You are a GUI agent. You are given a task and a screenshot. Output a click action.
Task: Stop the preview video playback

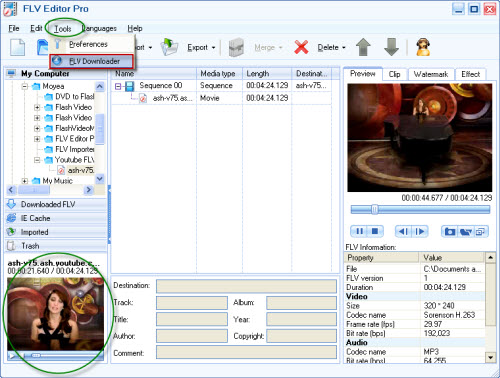coord(375,231)
